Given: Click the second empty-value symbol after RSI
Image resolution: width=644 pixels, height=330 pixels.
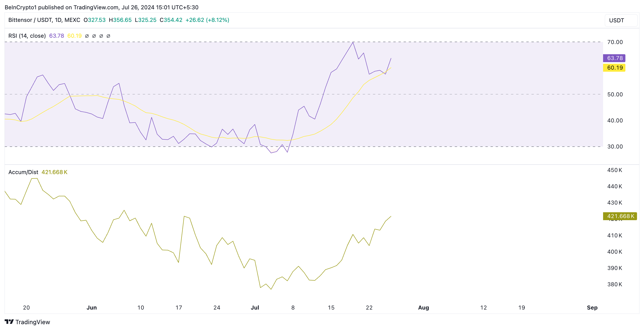Looking at the screenshot, I should click(x=94, y=36).
